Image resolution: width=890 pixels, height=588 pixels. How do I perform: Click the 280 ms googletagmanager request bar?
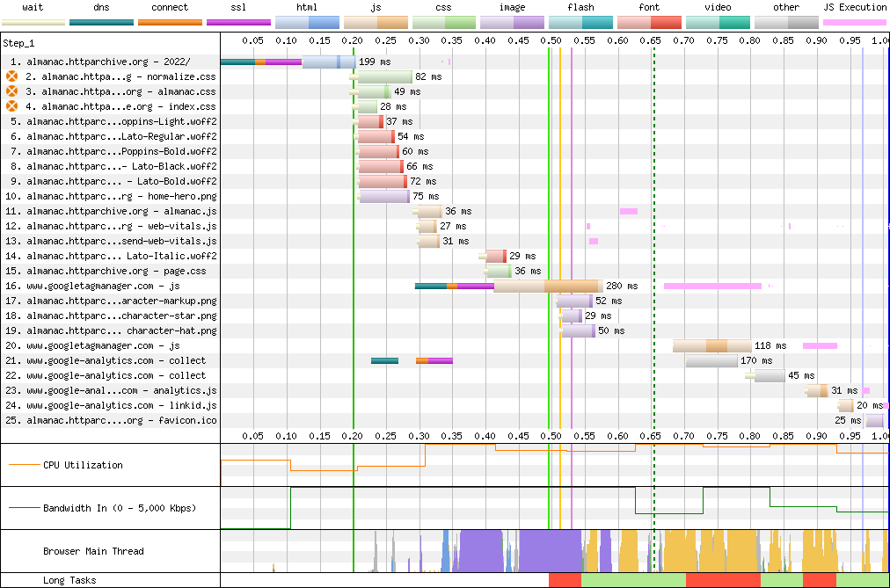[547, 286]
